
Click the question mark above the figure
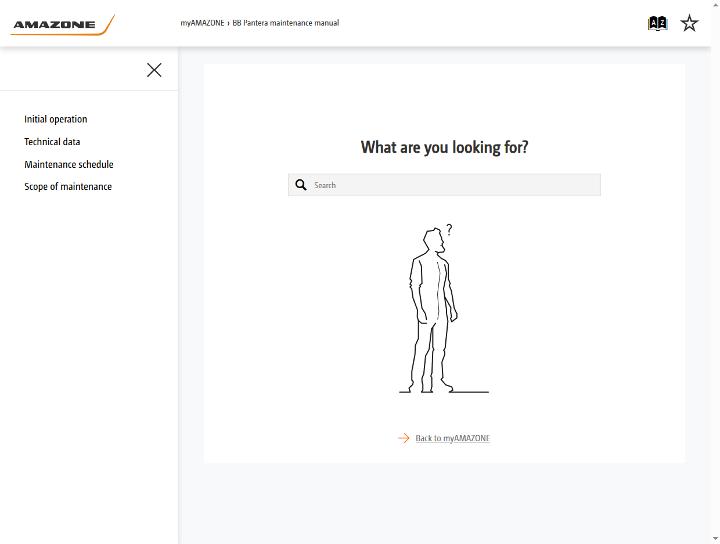coord(449,229)
